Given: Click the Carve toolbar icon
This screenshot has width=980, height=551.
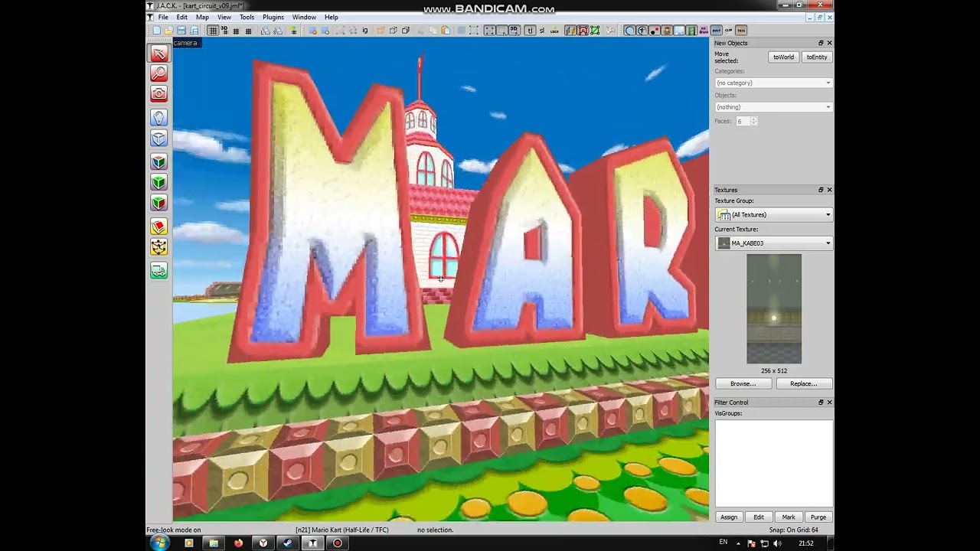Looking at the screenshot, I should click(x=312, y=31).
